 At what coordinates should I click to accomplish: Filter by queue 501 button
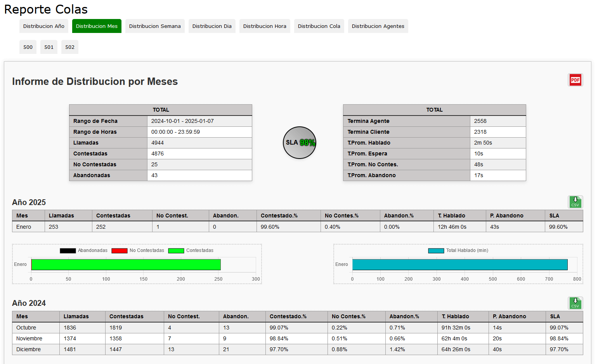[x=49, y=47]
